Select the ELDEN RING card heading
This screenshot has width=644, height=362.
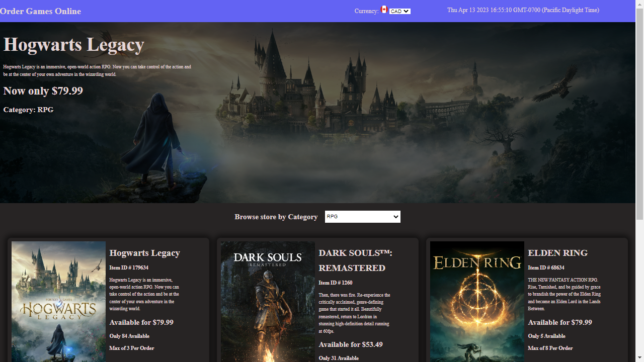[557, 253]
